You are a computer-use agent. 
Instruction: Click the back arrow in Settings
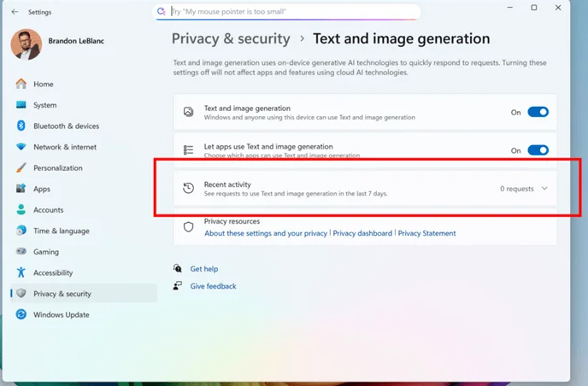[15, 12]
